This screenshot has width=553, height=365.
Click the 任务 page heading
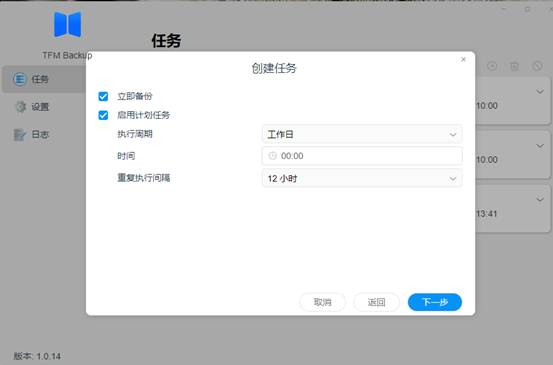(166, 41)
